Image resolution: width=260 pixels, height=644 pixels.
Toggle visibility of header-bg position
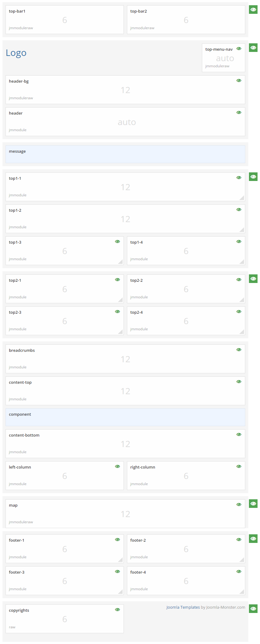tap(239, 80)
